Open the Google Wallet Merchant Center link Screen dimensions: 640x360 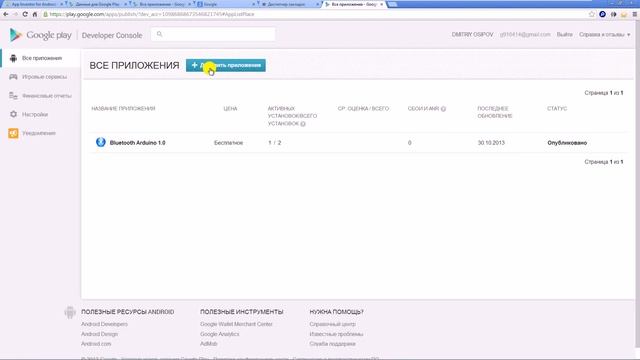[x=236, y=324]
